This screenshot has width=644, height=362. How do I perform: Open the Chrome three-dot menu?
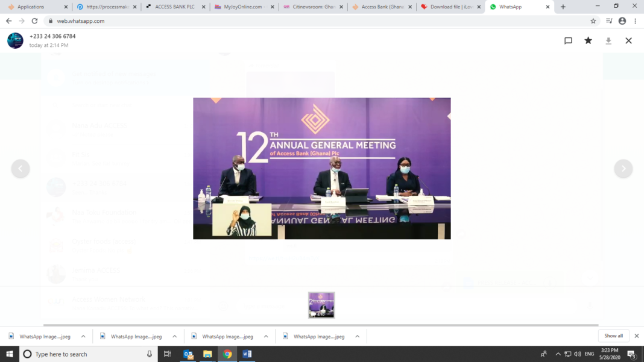click(635, 21)
